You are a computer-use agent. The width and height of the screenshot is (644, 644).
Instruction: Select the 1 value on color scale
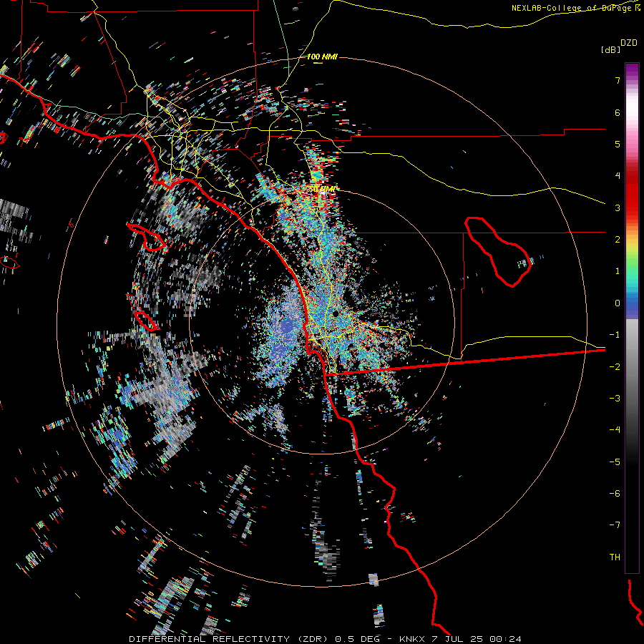tap(618, 271)
